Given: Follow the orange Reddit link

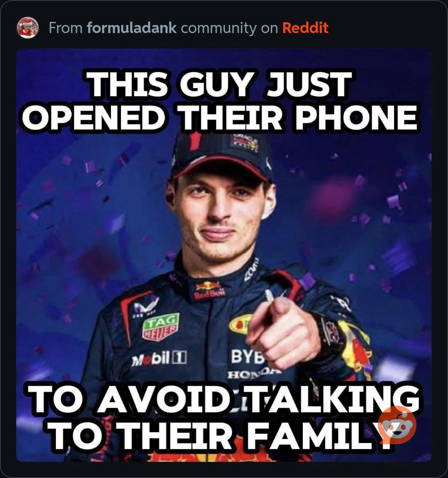Looking at the screenshot, I should [x=305, y=28].
